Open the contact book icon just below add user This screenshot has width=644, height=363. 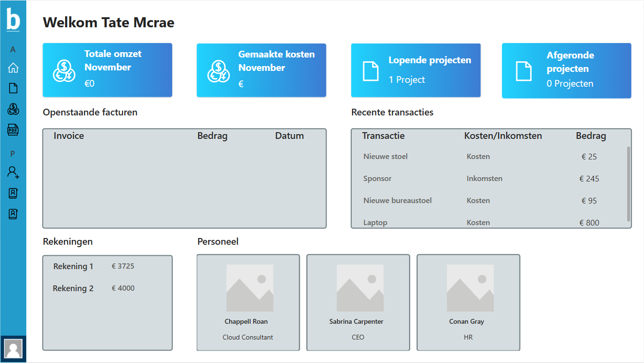(x=13, y=193)
